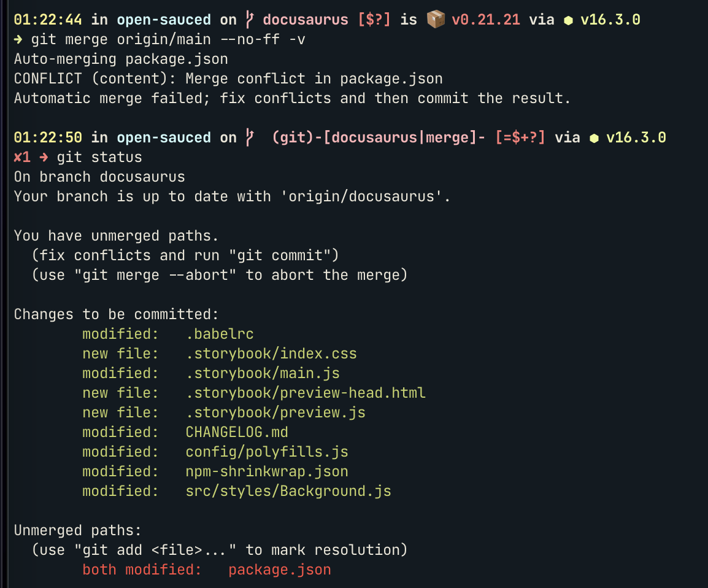Image resolution: width=708 pixels, height=588 pixels.
Task: Click the npm-shrinkwrap.json file name
Action: coord(267,471)
